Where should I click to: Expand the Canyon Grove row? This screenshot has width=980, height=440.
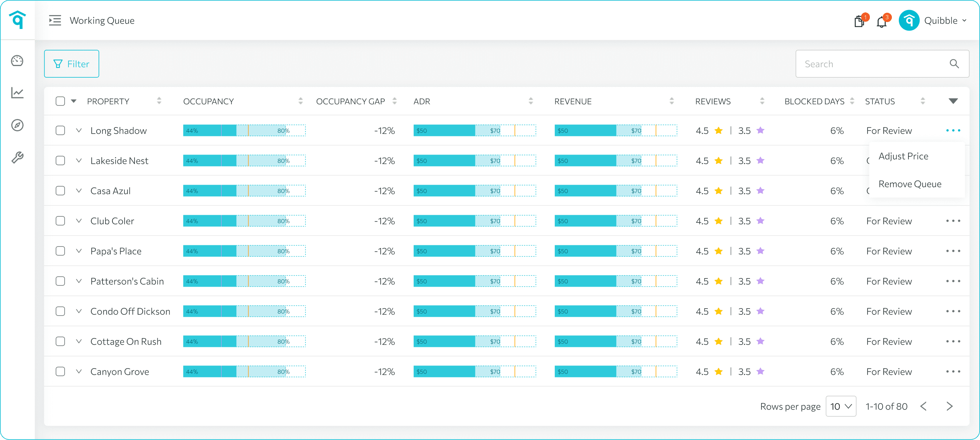[x=79, y=372]
